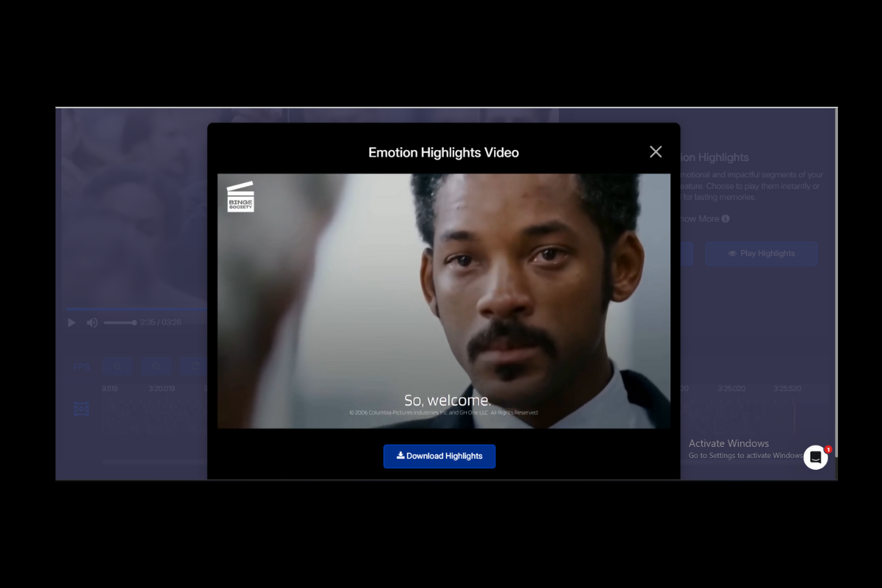Close the Emotion Highlights Video dialog
This screenshot has width=882, height=588.
click(656, 151)
